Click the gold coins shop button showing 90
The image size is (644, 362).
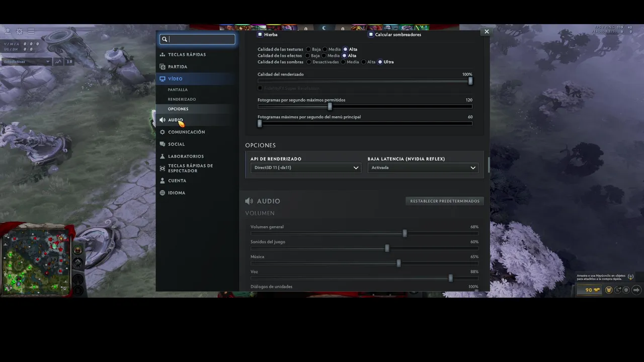pyautogui.click(x=589, y=290)
